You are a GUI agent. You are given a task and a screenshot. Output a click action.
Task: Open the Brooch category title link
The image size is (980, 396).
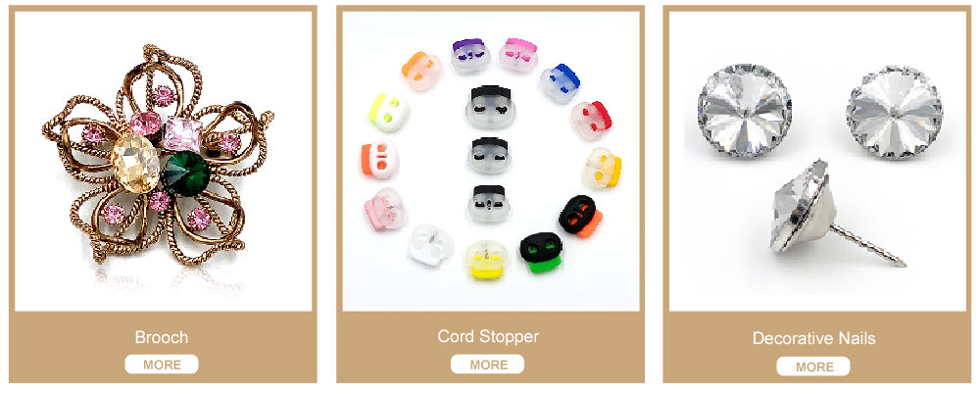tap(162, 338)
